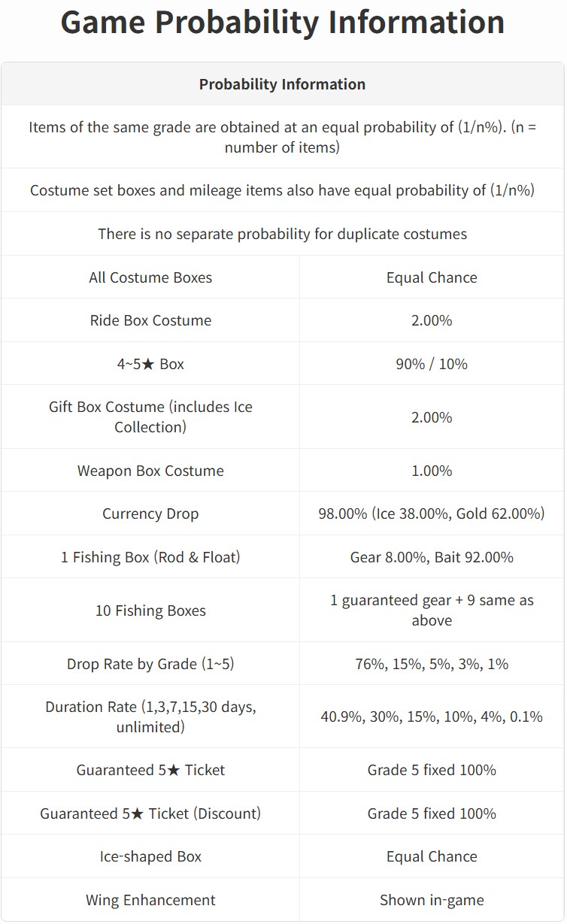Click the Guaranteed 5★ Ticket (Discount) label

tap(150, 813)
